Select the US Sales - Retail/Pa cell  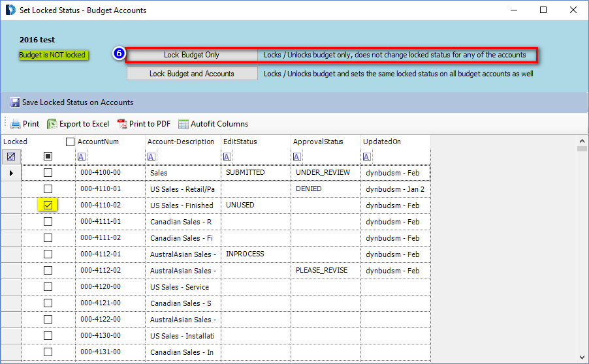coord(183,189)
